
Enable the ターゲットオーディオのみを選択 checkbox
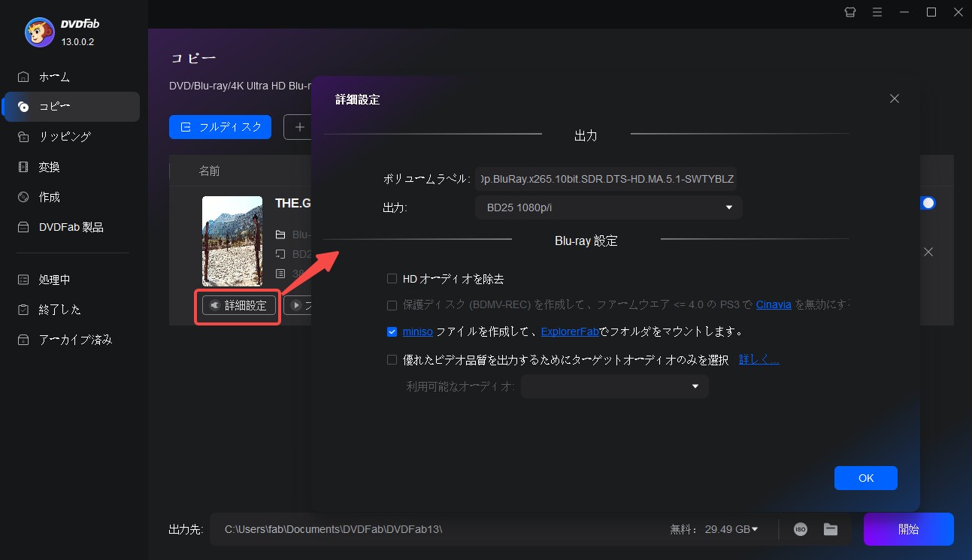coord(392,360)
